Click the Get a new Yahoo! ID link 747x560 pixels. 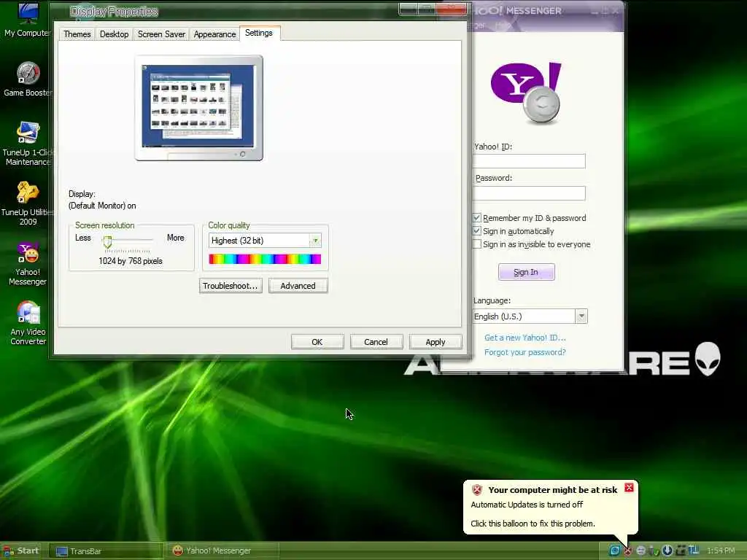(525, 338)
